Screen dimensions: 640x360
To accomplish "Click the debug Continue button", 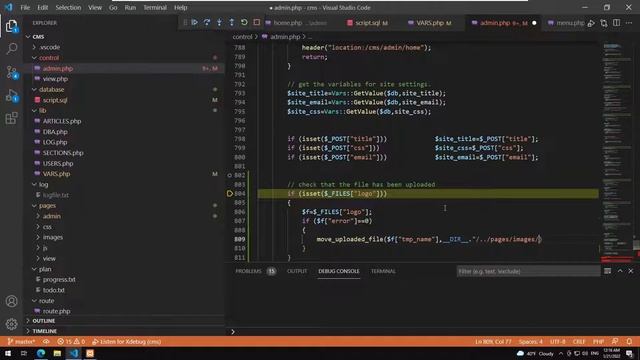I will 194,22.
